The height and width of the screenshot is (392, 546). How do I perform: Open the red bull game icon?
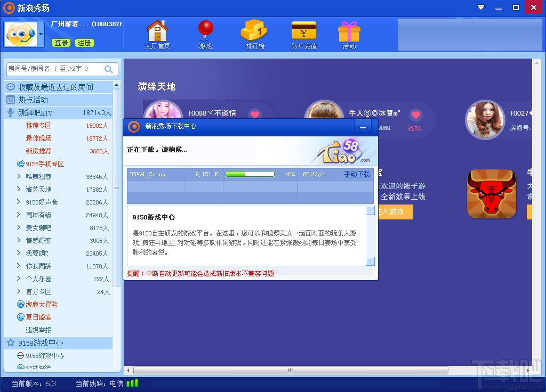tap(491, 194)
